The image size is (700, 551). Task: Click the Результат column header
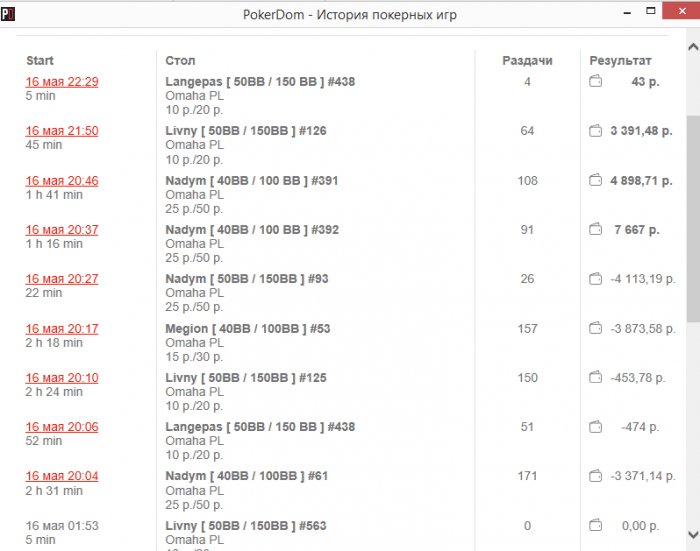[621, 61]
